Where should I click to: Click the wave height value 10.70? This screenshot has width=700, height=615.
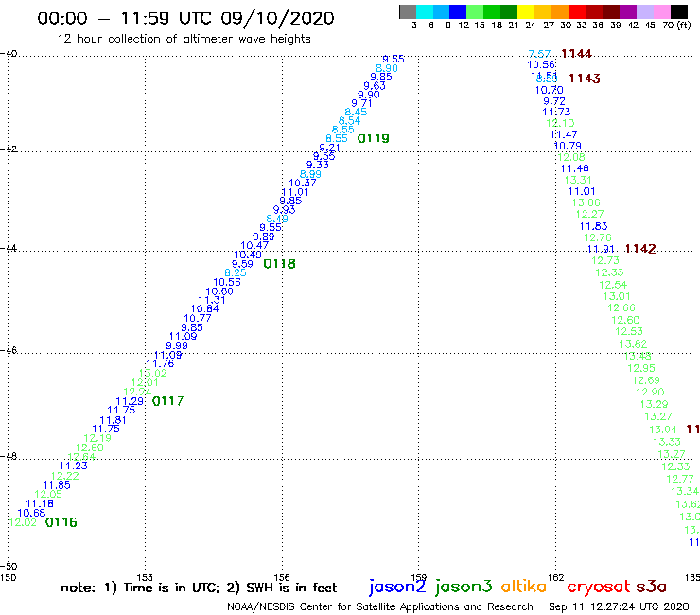click(549, 90)
